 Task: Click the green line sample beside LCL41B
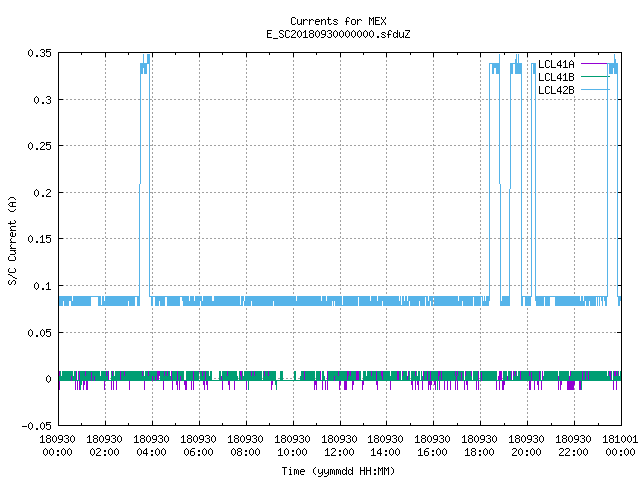point(595,77)
